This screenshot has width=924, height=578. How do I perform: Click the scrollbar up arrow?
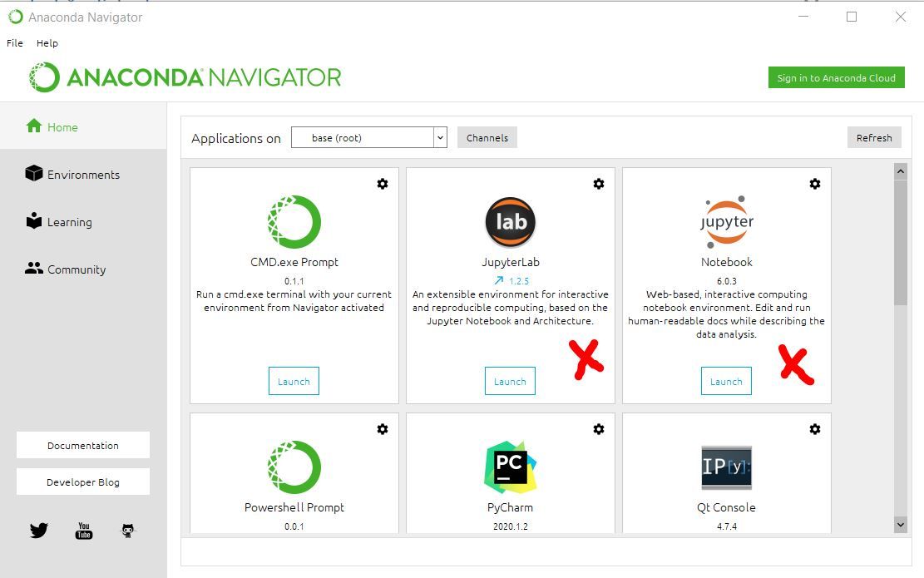click(x=901, y=171)
